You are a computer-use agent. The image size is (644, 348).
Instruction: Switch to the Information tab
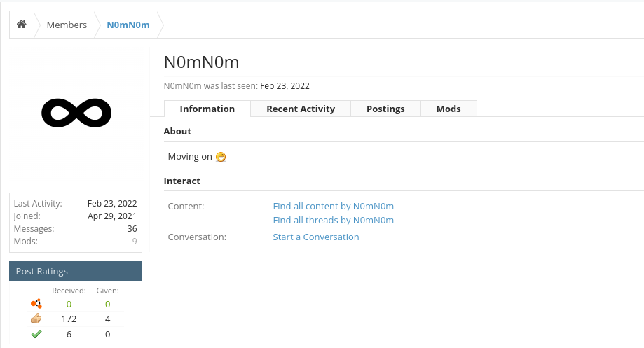click(207, 109)
